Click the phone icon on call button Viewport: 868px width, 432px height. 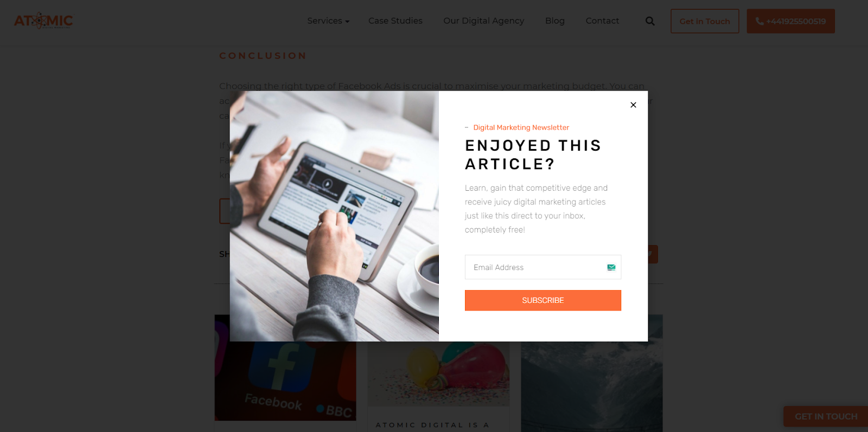pos(759,21)
